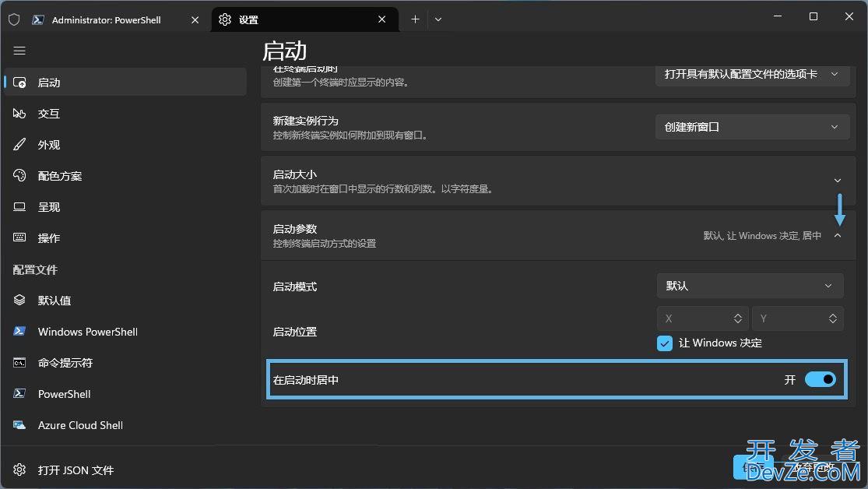Open the hamburger navigation menu
The image size is (868, 489).
point(19,51)
